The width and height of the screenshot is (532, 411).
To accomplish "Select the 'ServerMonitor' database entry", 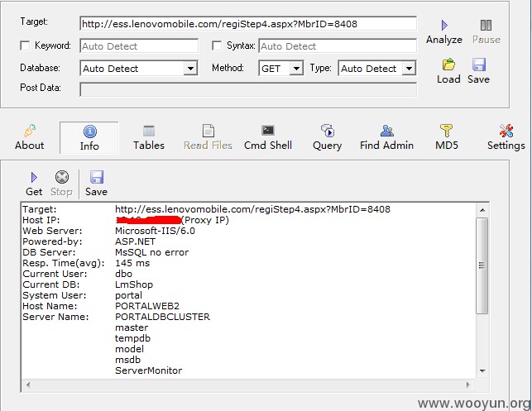I will [x=149, y=370].
